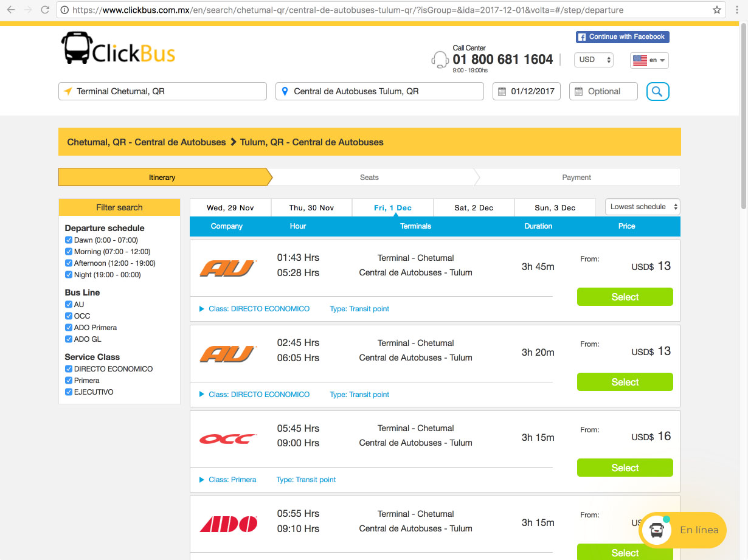Expand Class: DIRECTO ECONOMICO on 02:45 trip
Screen dimensions: 748x560
point(254,395)
